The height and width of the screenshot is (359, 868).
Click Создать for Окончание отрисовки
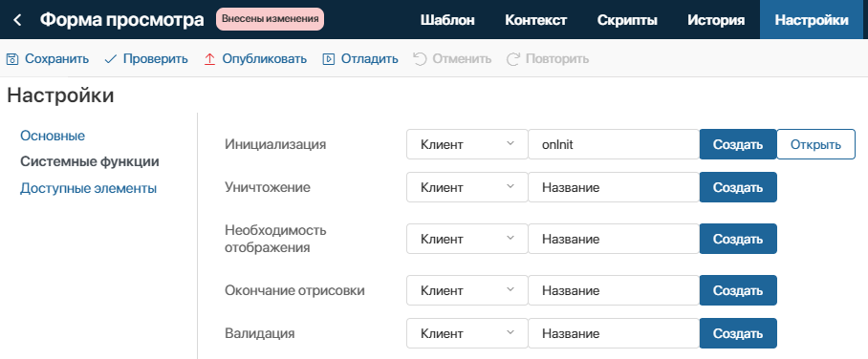click(738, 290)
